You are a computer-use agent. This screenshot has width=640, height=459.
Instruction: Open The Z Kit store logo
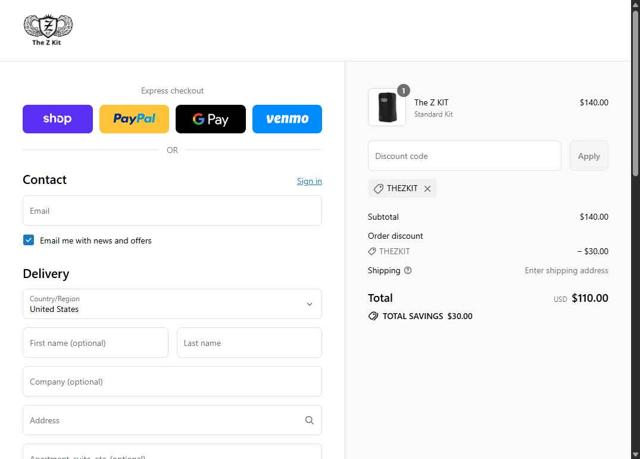[48, 30]
